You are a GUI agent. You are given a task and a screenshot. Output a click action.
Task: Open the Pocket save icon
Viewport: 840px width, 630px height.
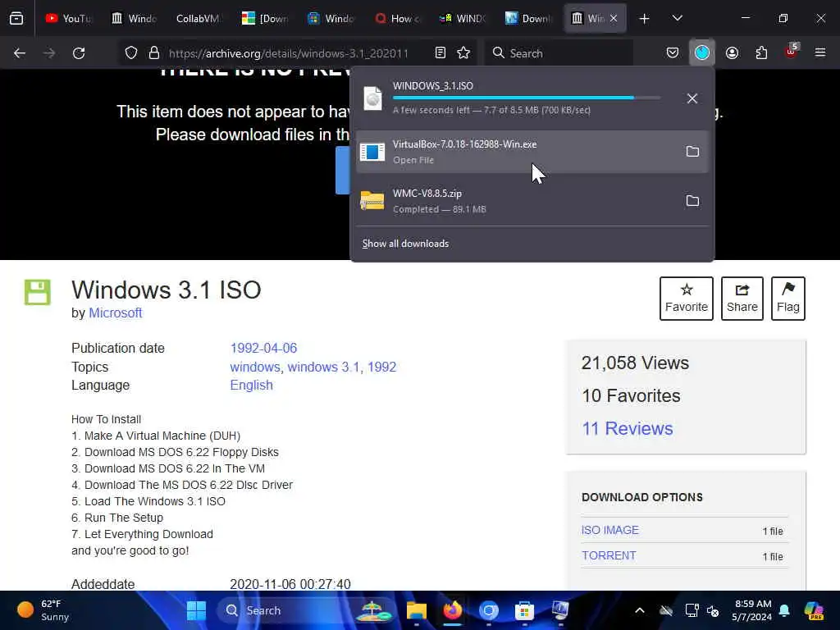tap(673, 53)
